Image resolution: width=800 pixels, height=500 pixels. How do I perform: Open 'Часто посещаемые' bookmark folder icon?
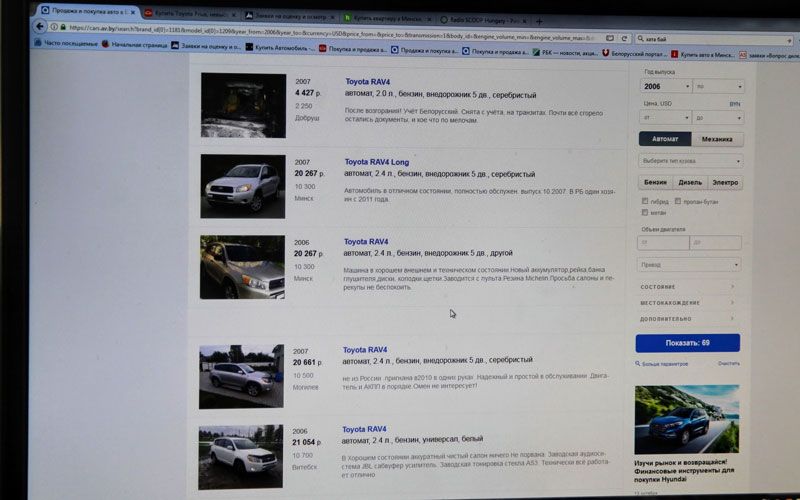(38, 43)
